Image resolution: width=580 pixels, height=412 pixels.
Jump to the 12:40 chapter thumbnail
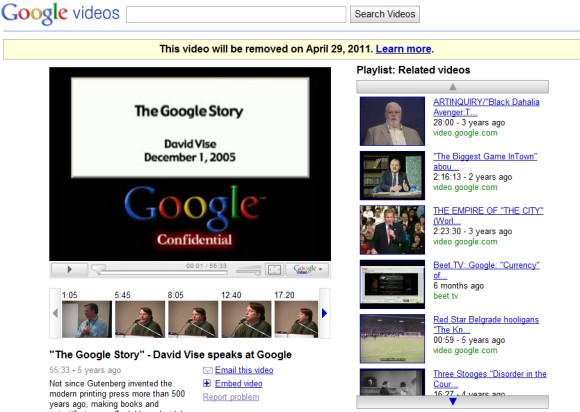[x=246, y=319]
